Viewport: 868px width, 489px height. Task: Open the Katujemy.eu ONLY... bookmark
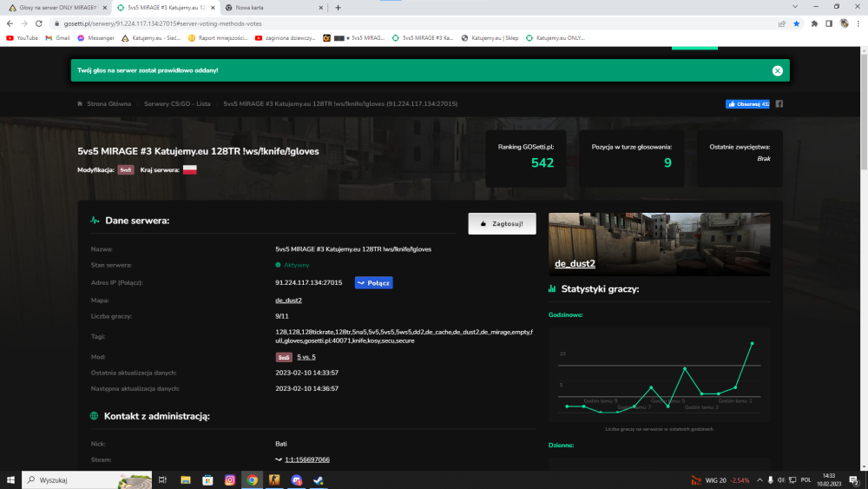coord(556,38)
